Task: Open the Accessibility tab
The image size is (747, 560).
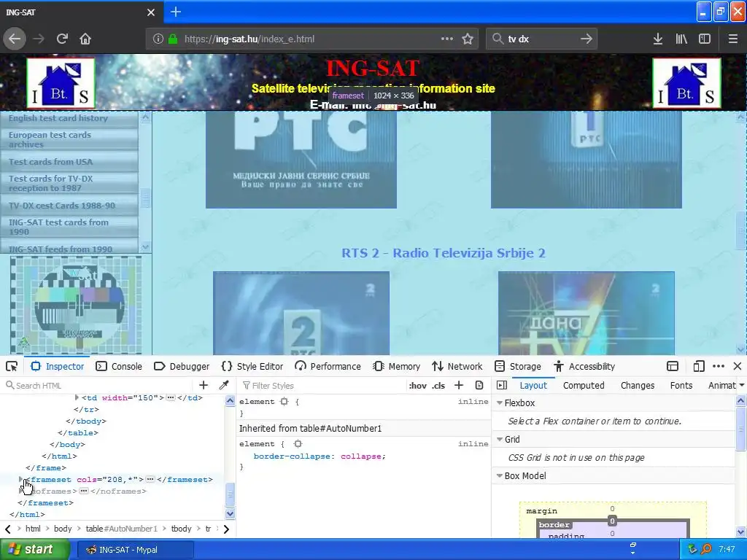Action: click(x=584, y=366)
